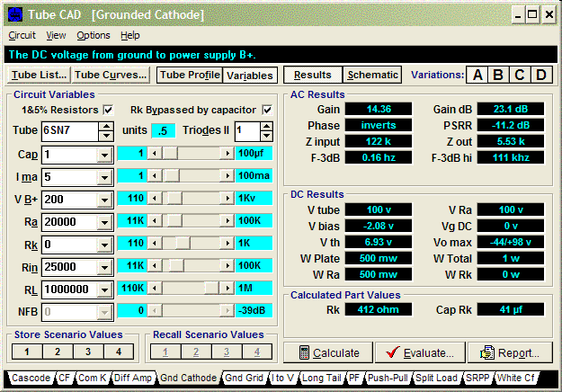Image resolution: width=562 pixels, height=392 pixels.
Task: Switch to the Diff Amp tab
Action: [x=132, y=378]
